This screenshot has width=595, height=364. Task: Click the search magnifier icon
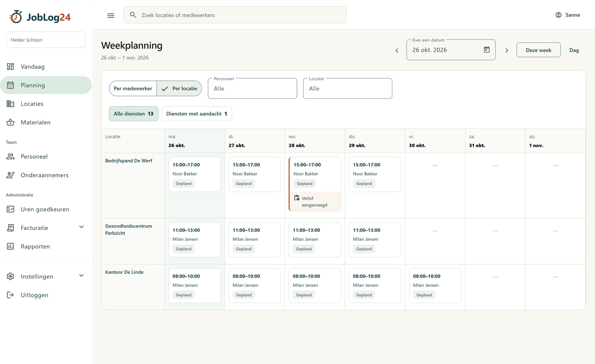point(133,15)
